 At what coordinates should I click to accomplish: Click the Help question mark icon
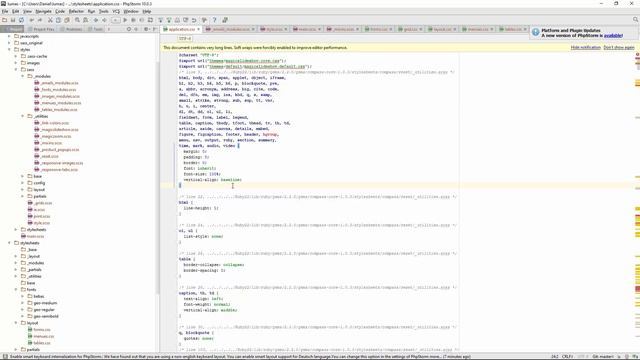pos(214,20)
